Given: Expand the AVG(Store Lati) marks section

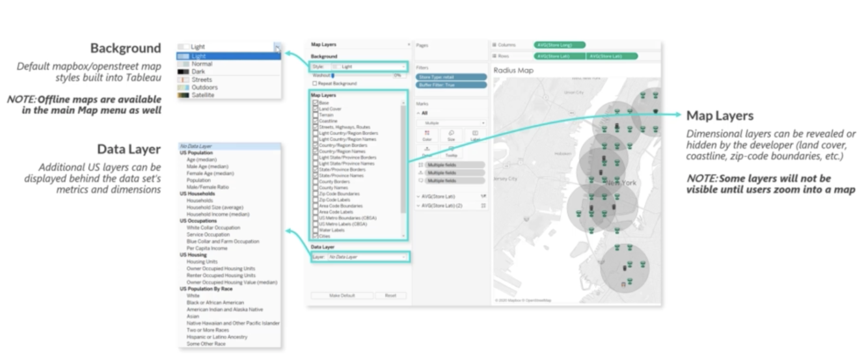Looking at the screenshot, I should tap(418, 196).
